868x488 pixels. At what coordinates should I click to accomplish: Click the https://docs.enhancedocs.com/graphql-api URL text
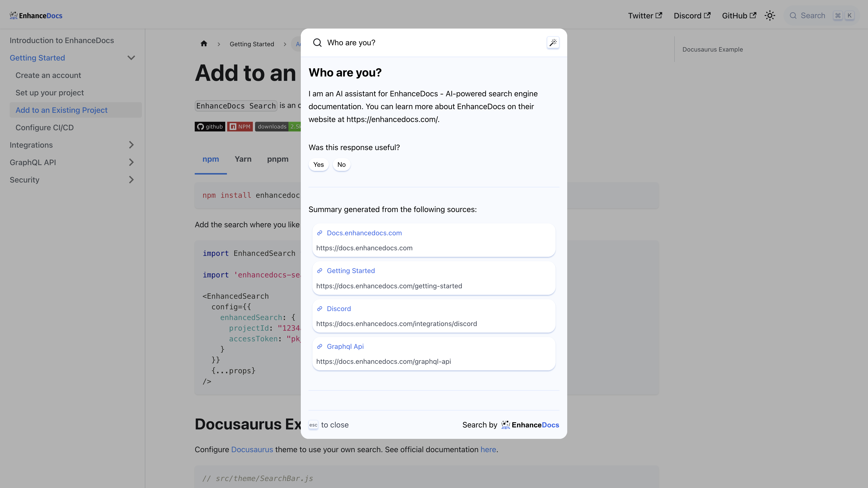click(x=383, y=361)
